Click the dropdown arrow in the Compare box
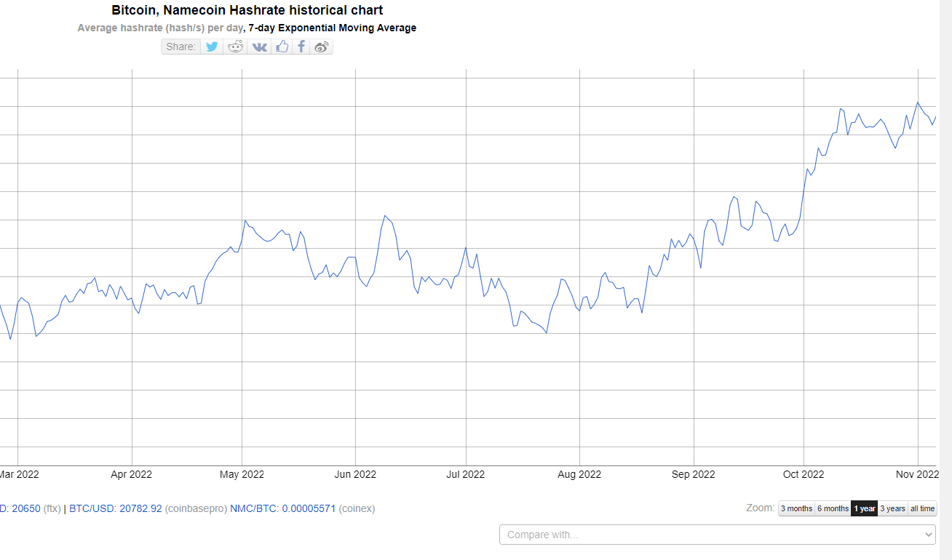 927,535
